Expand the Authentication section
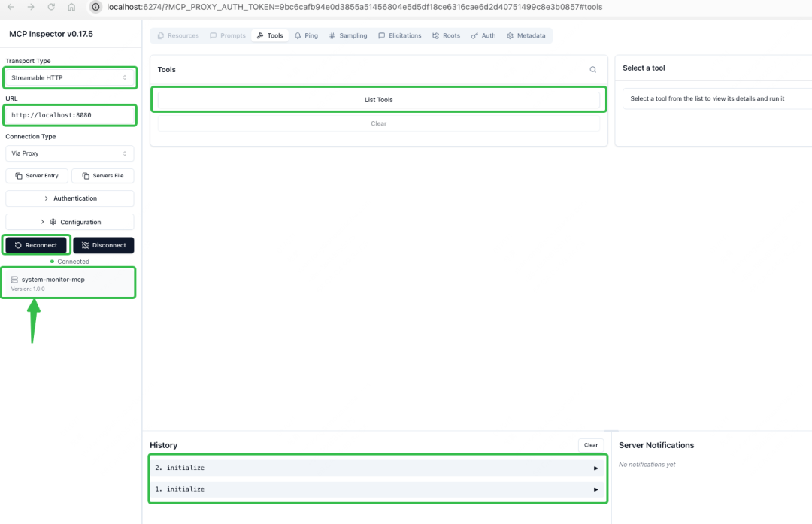The height and width of the screenshot is (524, 812). (69, 198)
